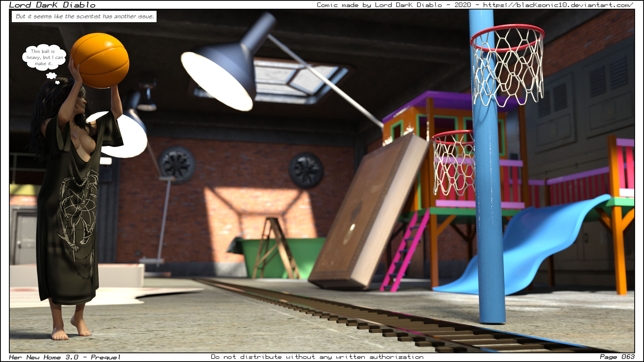Viewport: 644px width, 362px height.
Task: Click 'Do not distribute without any written authorization' notice
Action: (317, 357)
